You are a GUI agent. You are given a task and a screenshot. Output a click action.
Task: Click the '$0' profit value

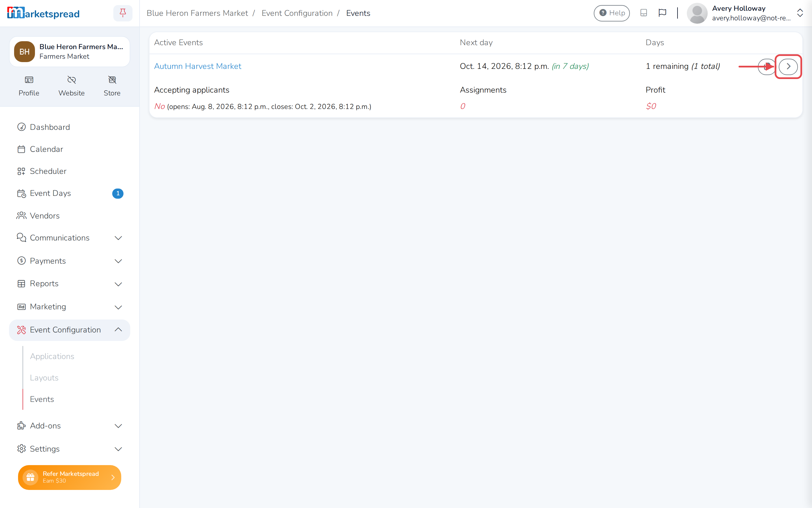coord(651,106)
